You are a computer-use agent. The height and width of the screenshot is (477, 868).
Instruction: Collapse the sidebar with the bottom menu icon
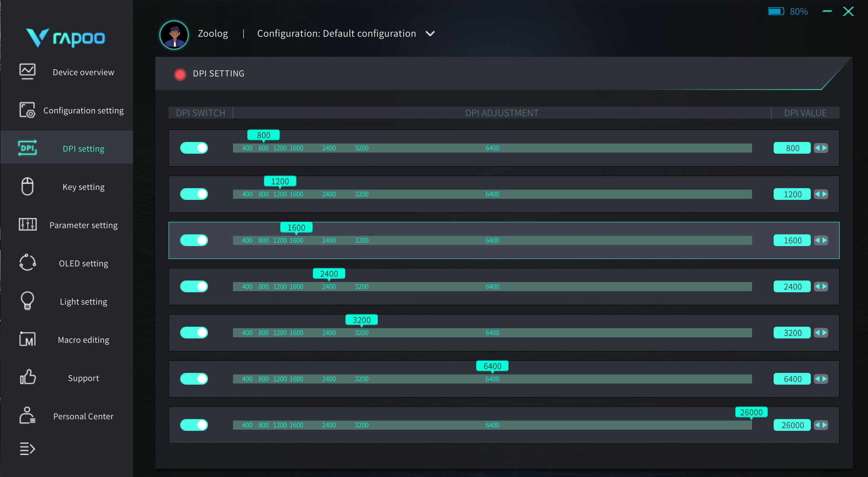point(27,449)
